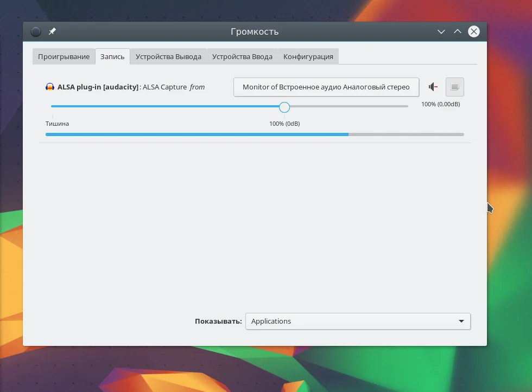Click the Громкость title bar text
Screen dimensions: 532x392
click(255, 31)
